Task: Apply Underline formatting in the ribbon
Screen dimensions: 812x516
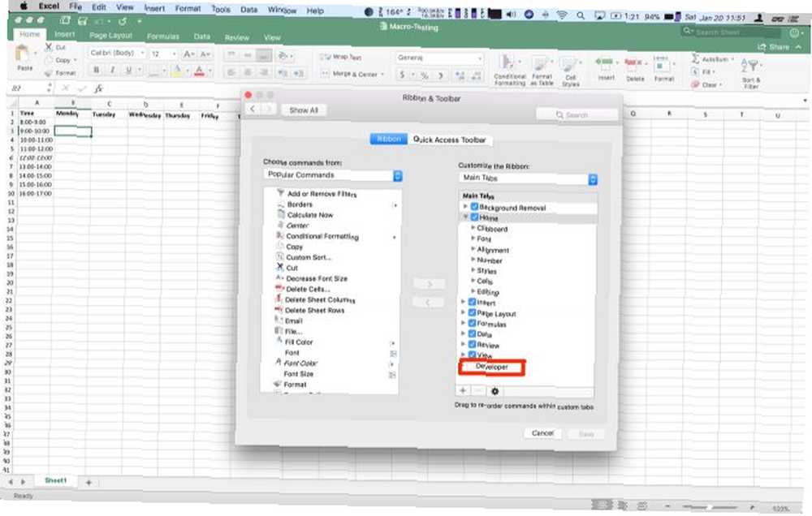Action: (x=128, y=70)
